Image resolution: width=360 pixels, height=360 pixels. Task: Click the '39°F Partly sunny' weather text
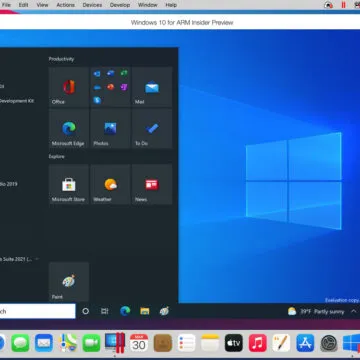[322, 312]
